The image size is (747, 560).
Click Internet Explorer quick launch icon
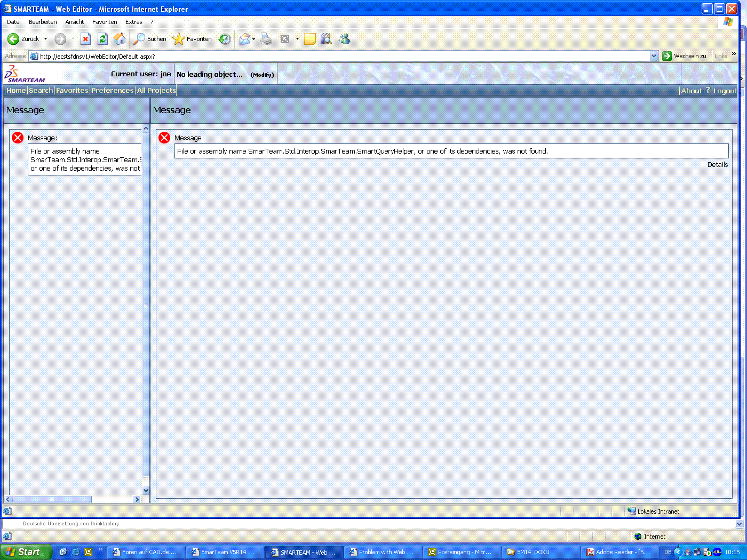tap(76, 552)
